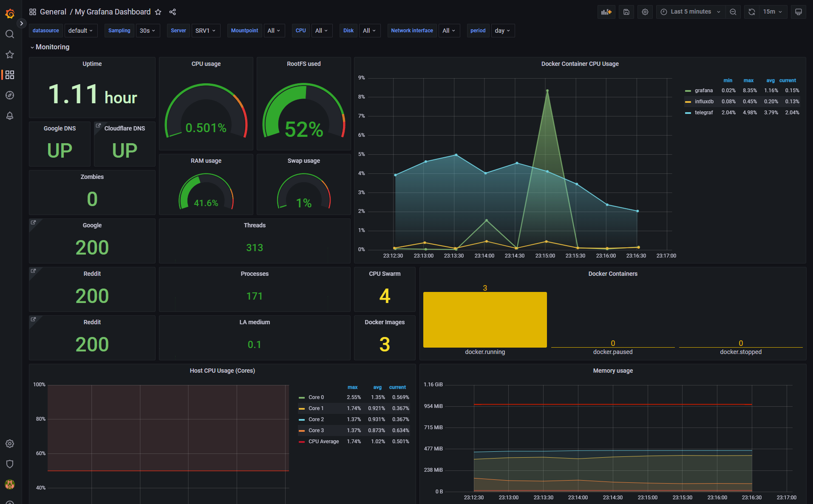Open the Alerting bell icon

click(x=10, y=116)
